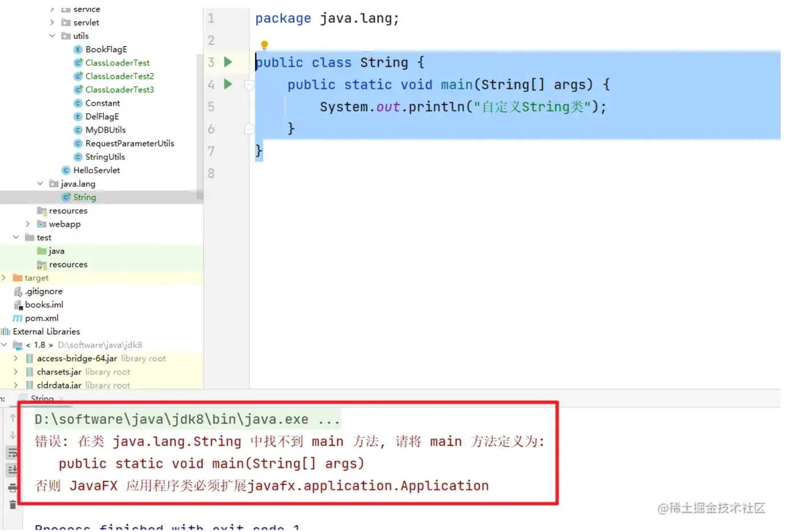Toggle scroll to end in Run console
Screen dimensions: 799x532
(x=13, y=470)
